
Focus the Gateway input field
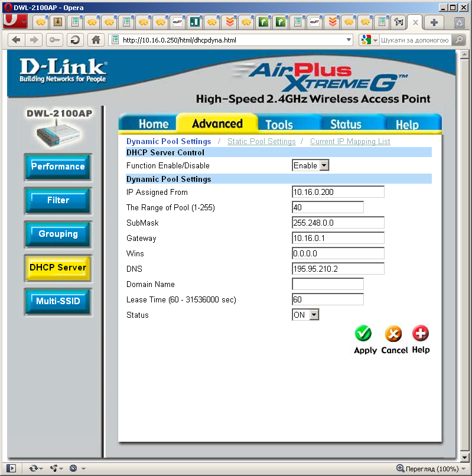(x=338, y=238)
